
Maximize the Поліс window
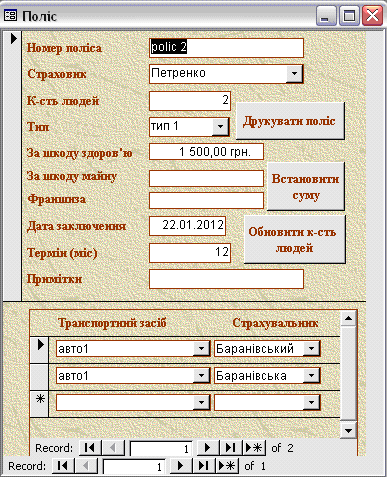349,16
